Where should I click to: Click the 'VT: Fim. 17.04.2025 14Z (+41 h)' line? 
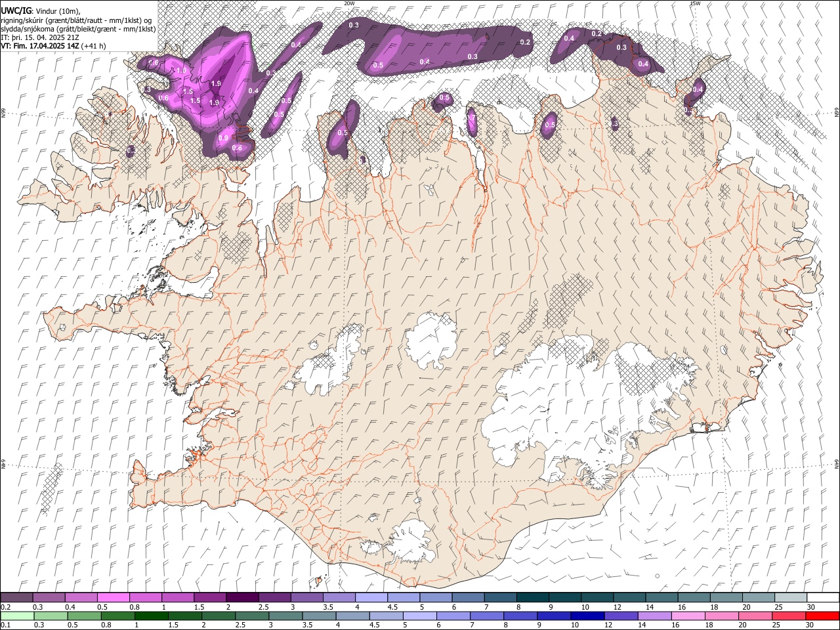point(53,46)
